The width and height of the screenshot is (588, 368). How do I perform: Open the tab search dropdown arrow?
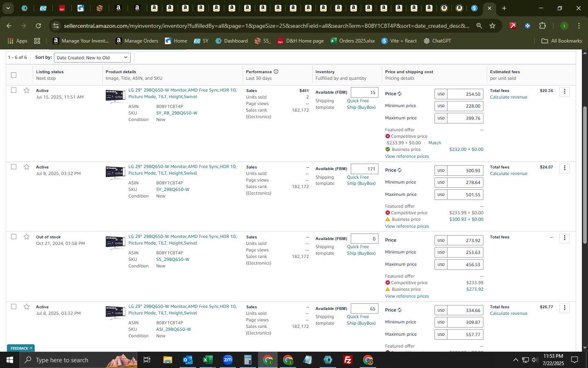(x=8, y=8)
